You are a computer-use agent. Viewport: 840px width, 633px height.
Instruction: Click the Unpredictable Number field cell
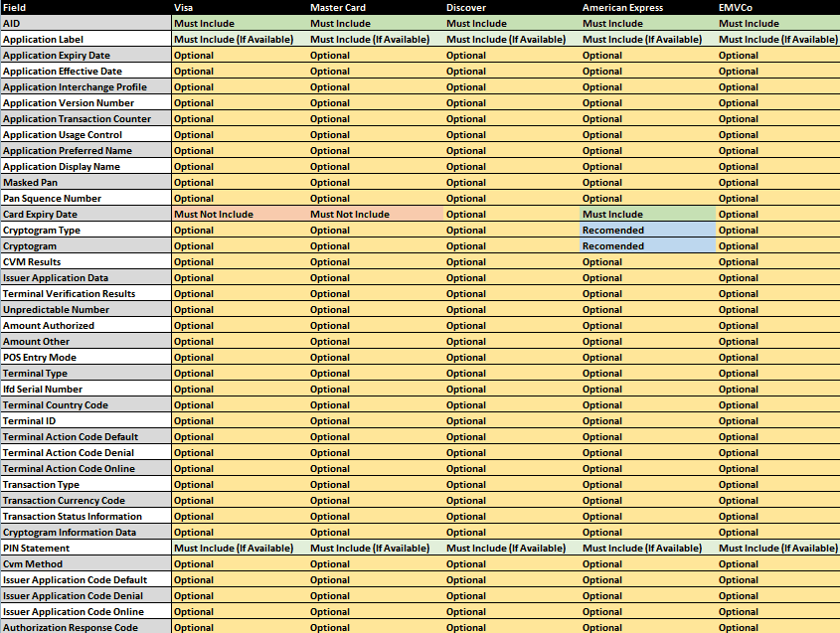[85, 309]
